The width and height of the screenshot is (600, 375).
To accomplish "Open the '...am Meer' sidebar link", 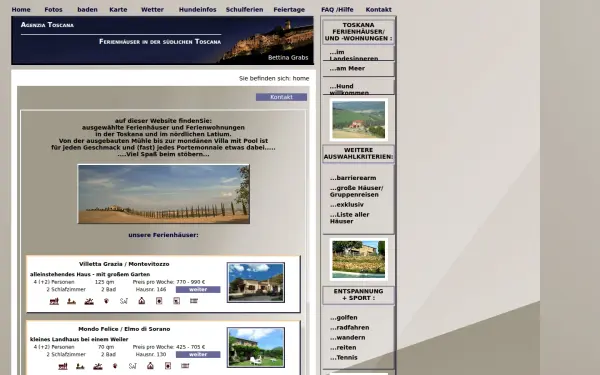I will [x=347, y=68].
